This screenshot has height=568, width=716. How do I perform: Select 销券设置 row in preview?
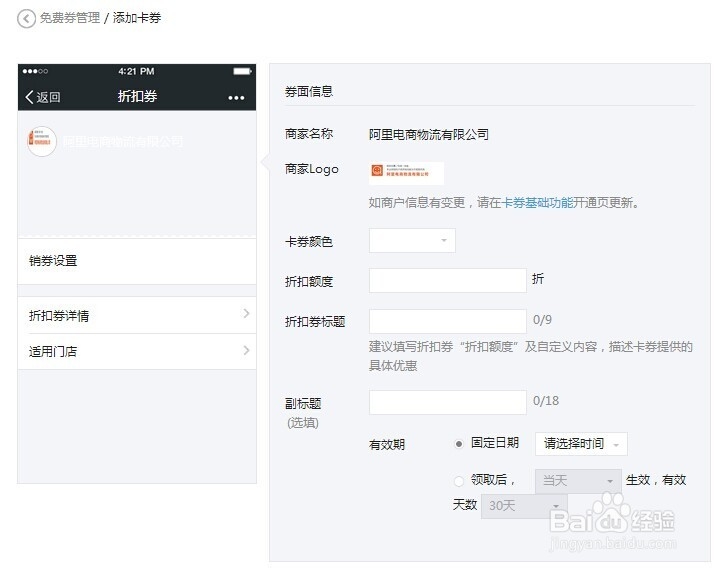137,261
